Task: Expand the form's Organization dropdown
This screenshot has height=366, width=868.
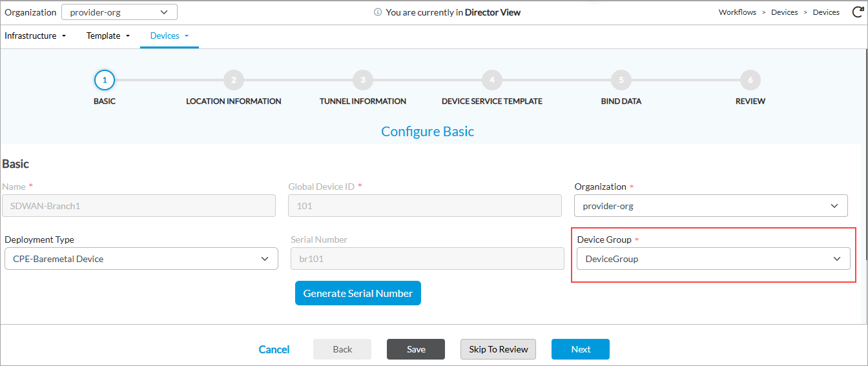Action: click(x=710, y=206)
